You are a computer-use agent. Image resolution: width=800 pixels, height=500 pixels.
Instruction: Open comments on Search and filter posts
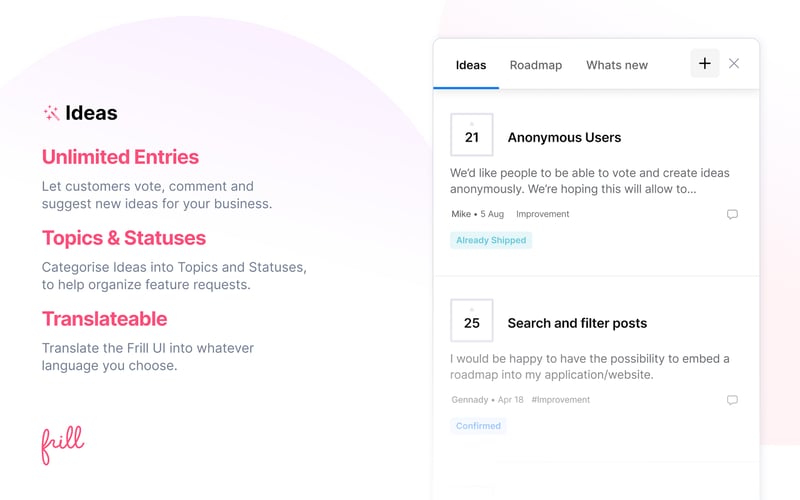pyautogui.click(x=732, y=400)
